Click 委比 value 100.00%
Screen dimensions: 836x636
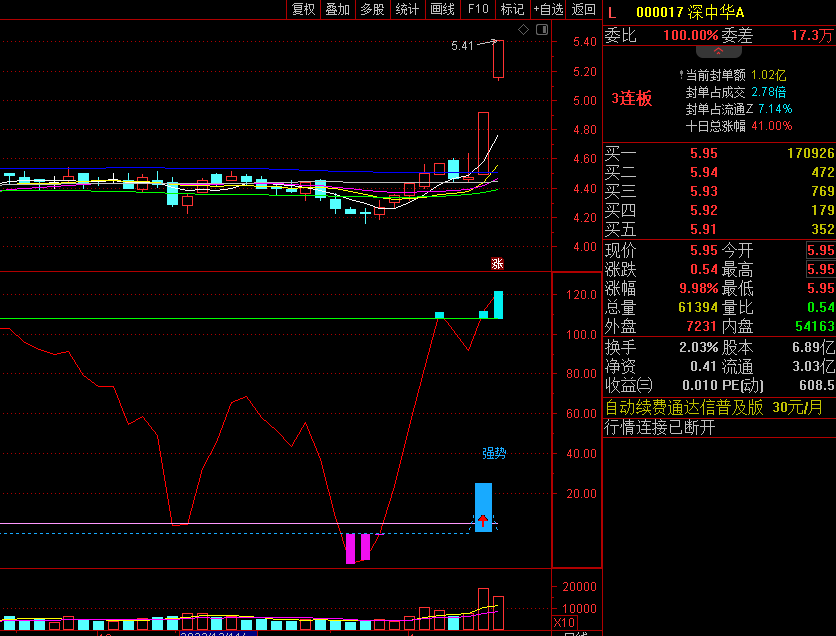[x=690, y=36]
